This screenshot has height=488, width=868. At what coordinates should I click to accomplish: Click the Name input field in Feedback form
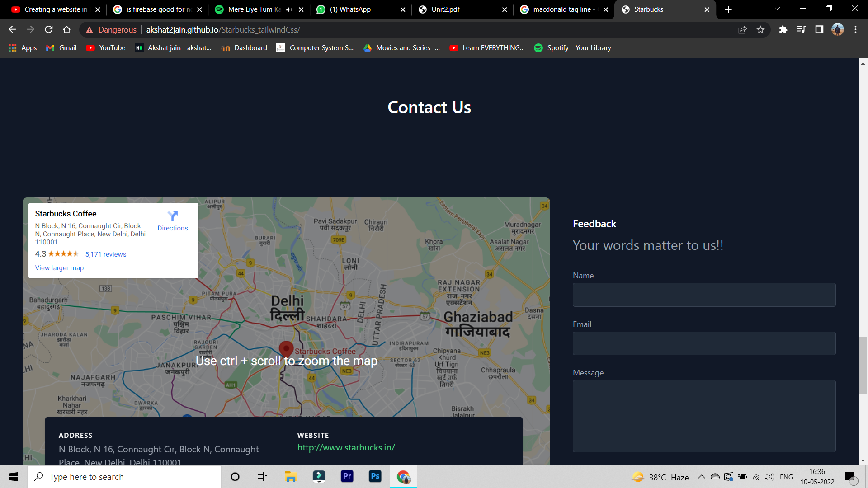(x=704, y=295)
